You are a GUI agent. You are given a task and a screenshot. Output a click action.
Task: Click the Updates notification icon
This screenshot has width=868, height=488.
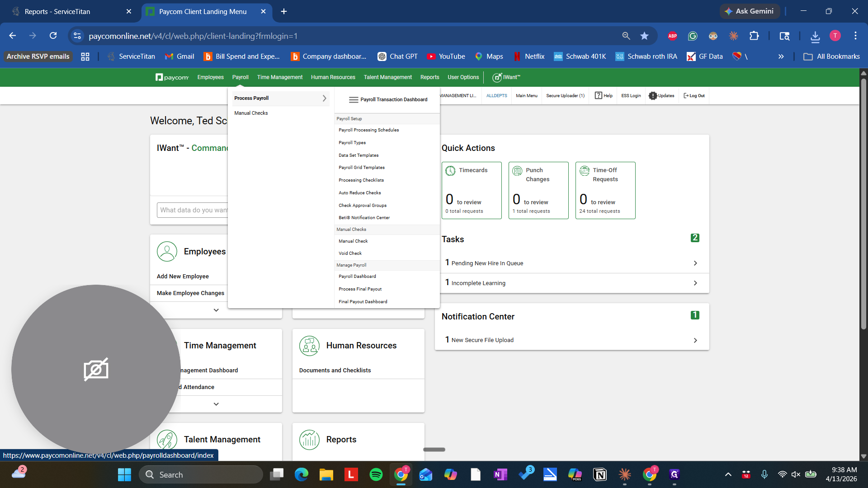click(653, 95)
